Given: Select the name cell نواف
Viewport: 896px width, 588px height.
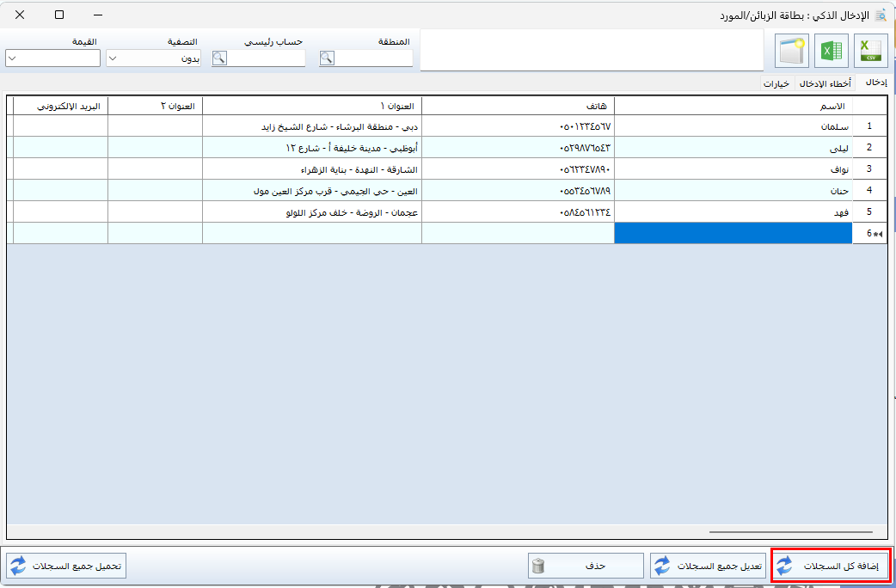Looking at the screenshot, I should pos(733,169).
